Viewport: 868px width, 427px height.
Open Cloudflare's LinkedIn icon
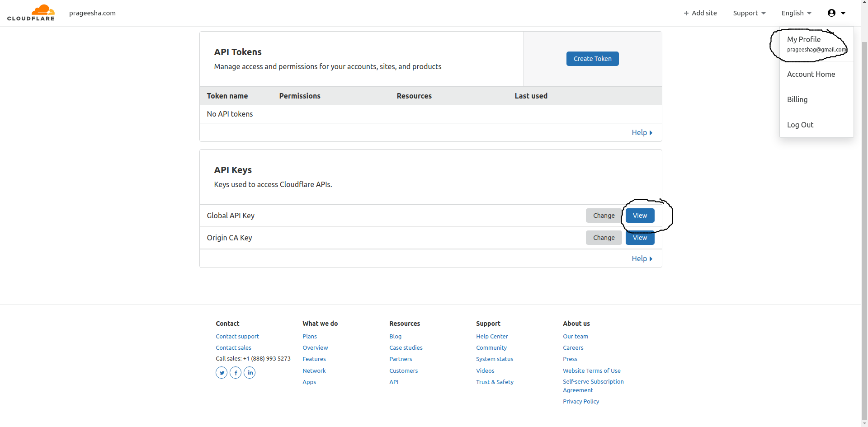coord(250,372)
